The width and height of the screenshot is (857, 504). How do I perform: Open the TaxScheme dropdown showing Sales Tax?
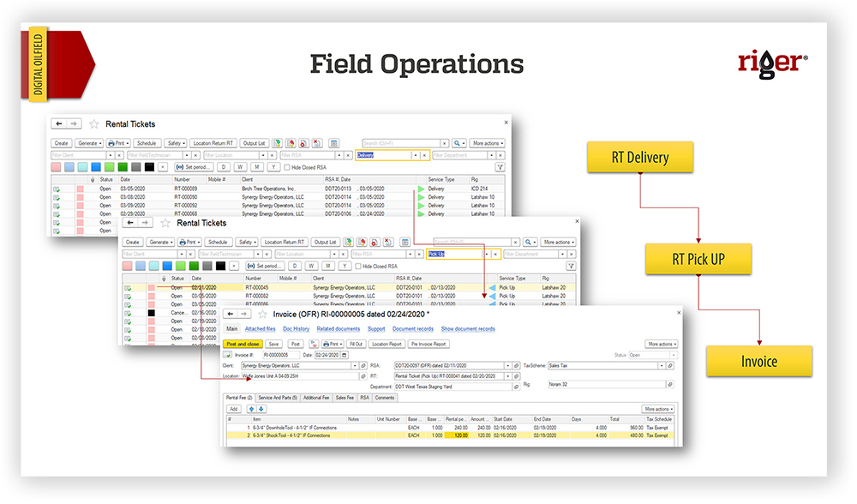click(662, 365)
